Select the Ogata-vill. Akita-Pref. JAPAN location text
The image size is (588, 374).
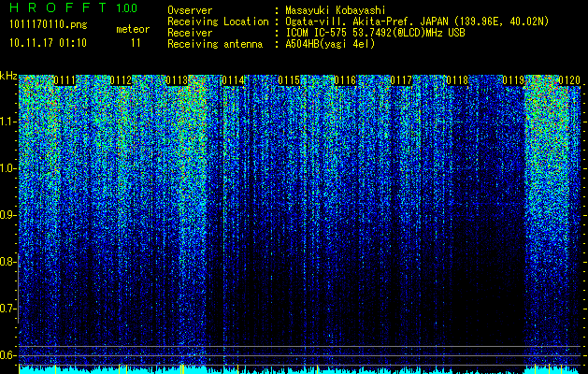click(x=417, y=22)
